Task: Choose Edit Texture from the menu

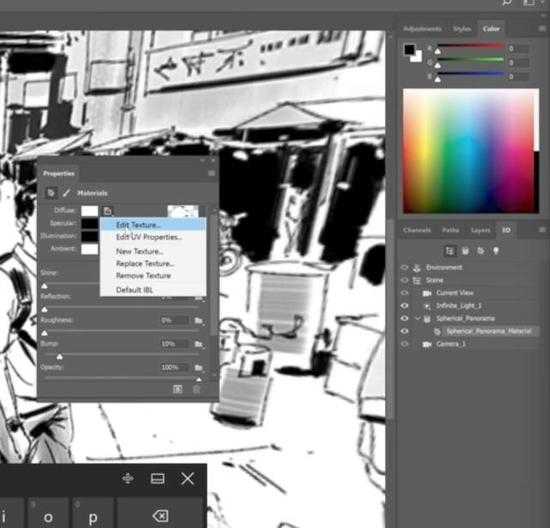Action: click(x=138, y=225)
